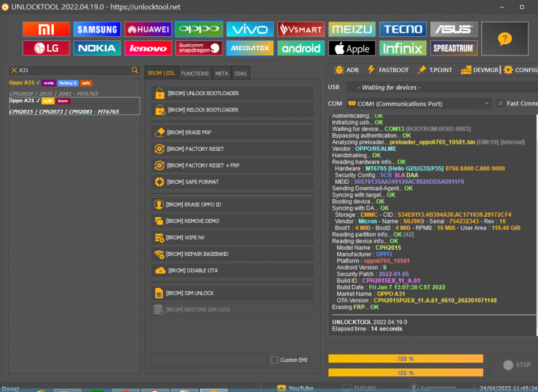Run [BROM] DISABLE OTA
This screenshot has height=392, width=538.
coord(232,270)
